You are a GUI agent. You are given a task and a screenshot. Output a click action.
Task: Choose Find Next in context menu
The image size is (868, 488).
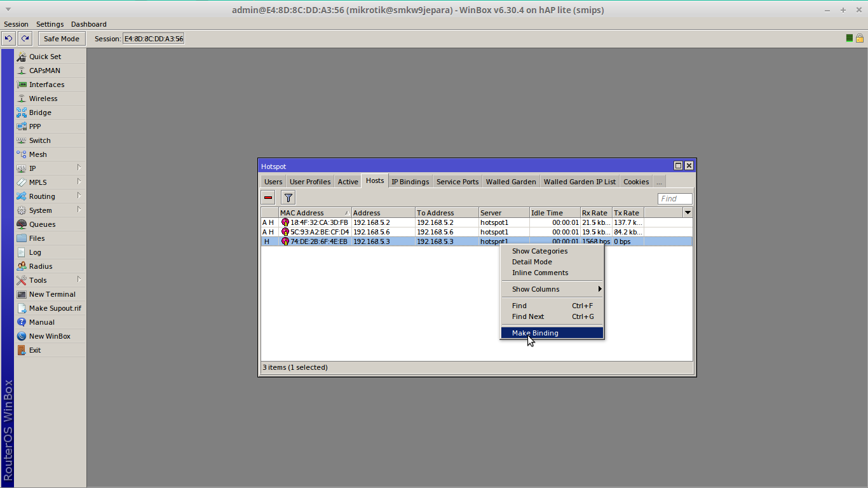552,316
